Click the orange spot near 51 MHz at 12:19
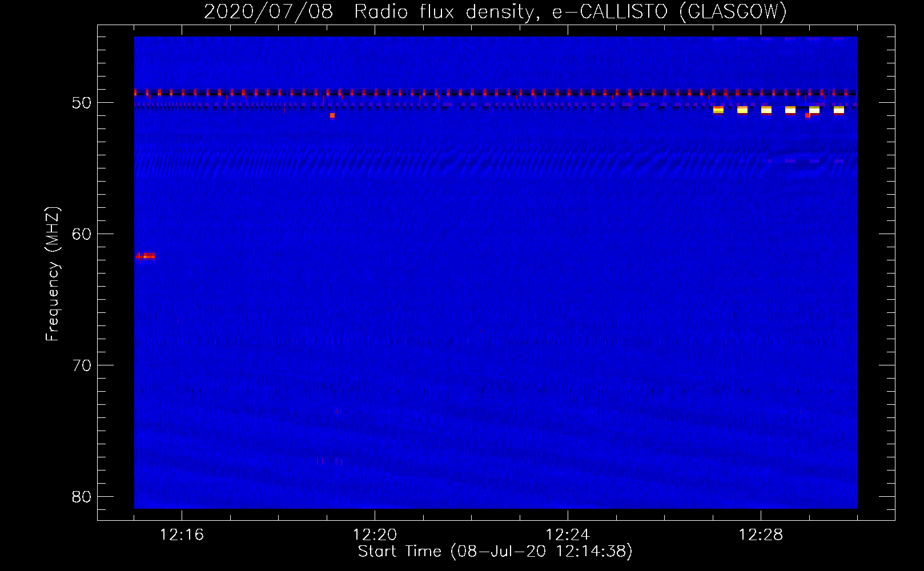 (332, 115)
